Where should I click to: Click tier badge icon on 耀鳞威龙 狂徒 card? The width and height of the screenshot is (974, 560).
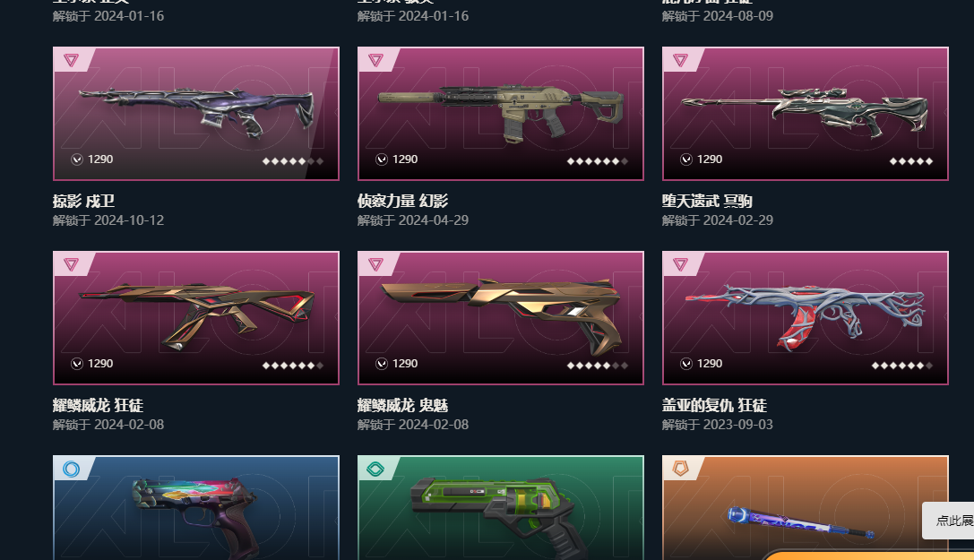pos(71,264)
